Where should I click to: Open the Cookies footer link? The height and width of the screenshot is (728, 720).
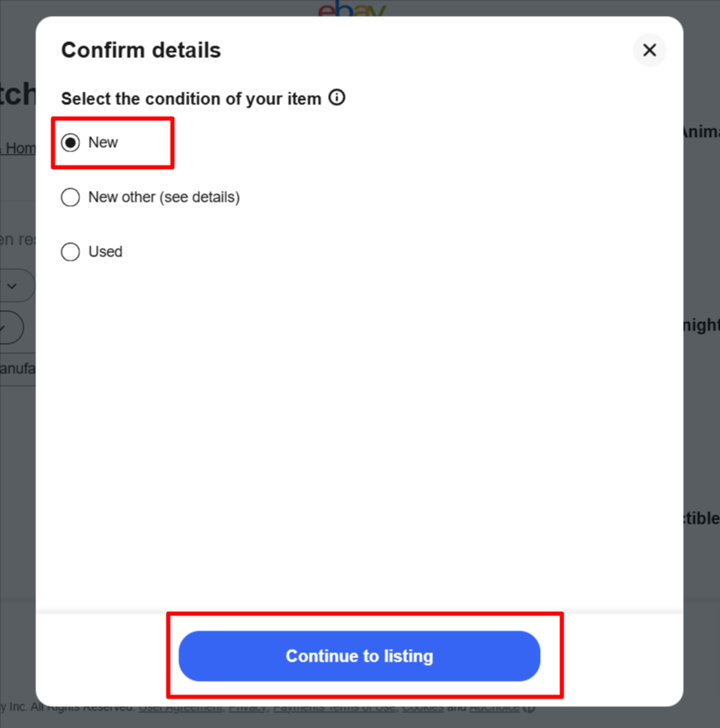422,708
